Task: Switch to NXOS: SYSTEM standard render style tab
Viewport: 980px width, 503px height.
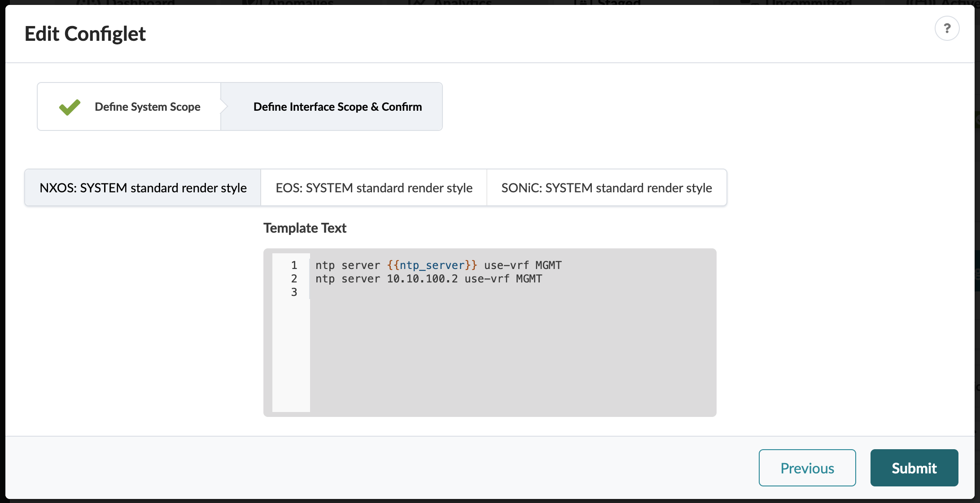Action: click(x=143, y=188)
